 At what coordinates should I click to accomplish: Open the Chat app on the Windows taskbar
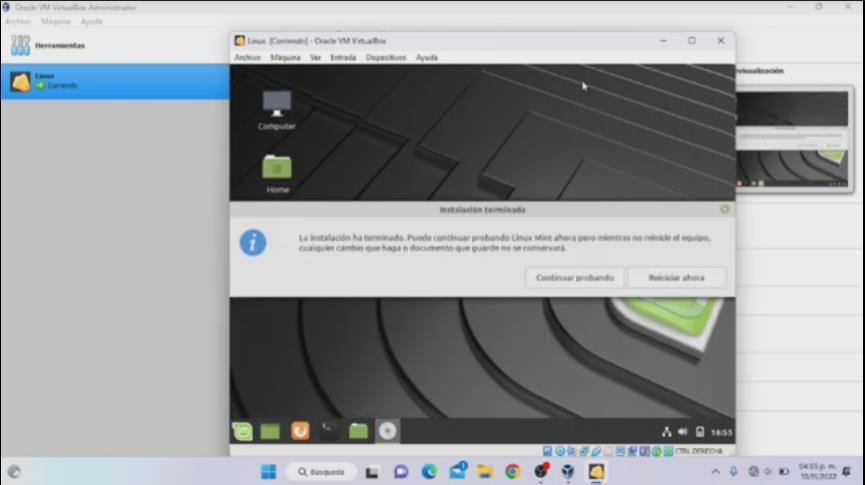(401, 472)
